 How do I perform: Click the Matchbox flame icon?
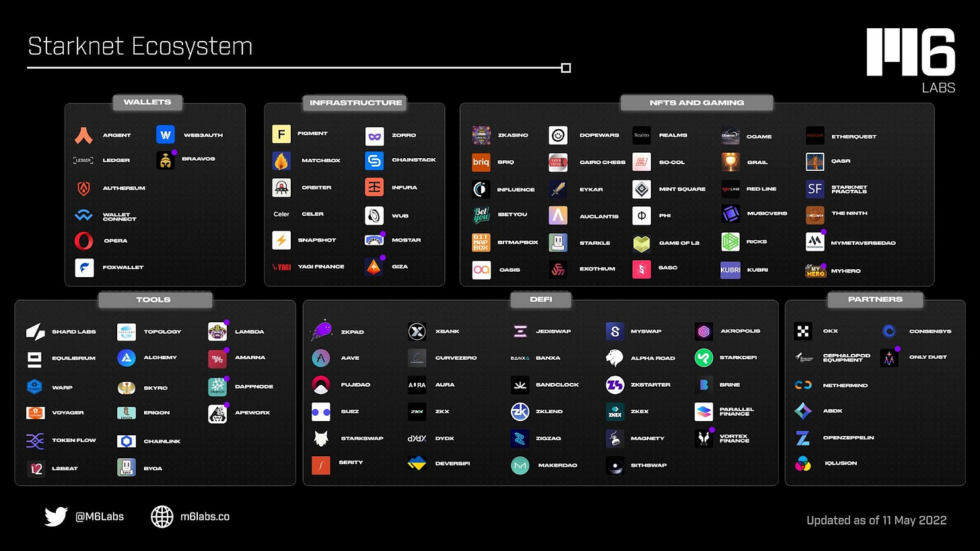point(281,161)
